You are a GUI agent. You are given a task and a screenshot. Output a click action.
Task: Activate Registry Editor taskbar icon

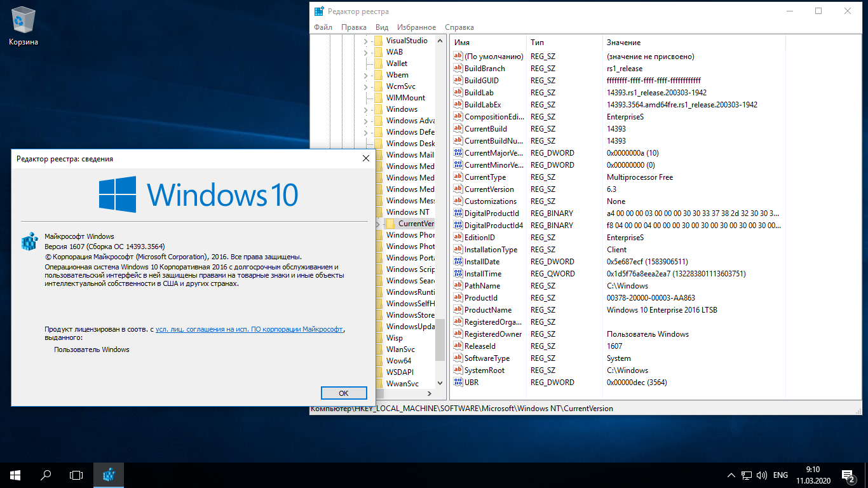109,475
